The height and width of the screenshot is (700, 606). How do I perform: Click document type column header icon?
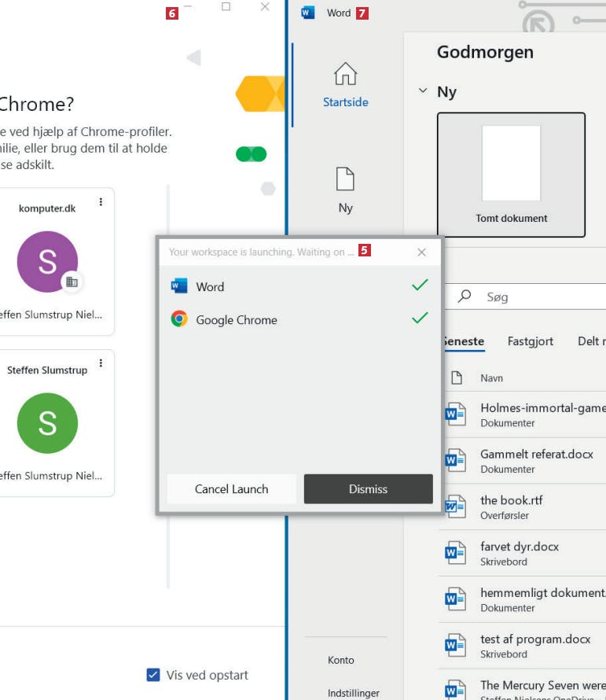457,378
